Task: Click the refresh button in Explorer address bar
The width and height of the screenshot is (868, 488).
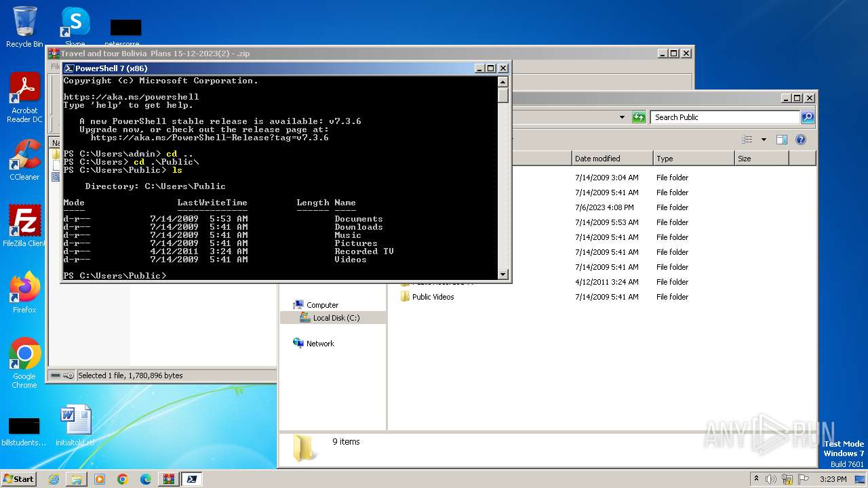Action: click(x=639, y=117)
